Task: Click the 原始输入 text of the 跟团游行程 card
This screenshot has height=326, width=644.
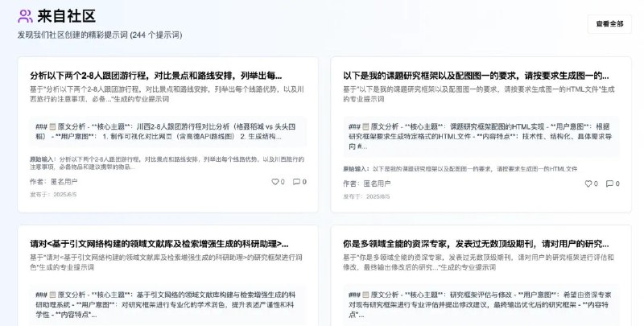Action: pyautogui.click(x=167, y=163)
